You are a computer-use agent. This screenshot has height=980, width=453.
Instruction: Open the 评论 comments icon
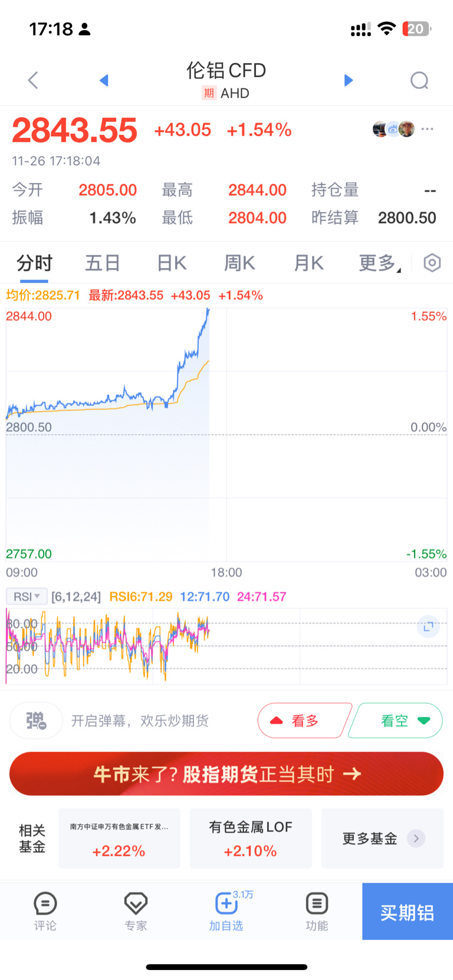click(45, 911)
